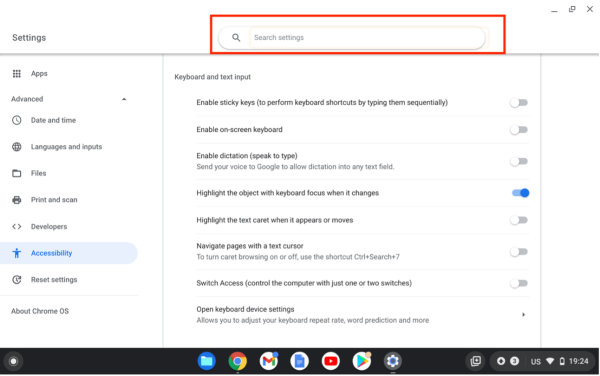This screenshot has width=600, height=376.
Task: Open Google Docs from the shelf
Action: pos(300,361)
